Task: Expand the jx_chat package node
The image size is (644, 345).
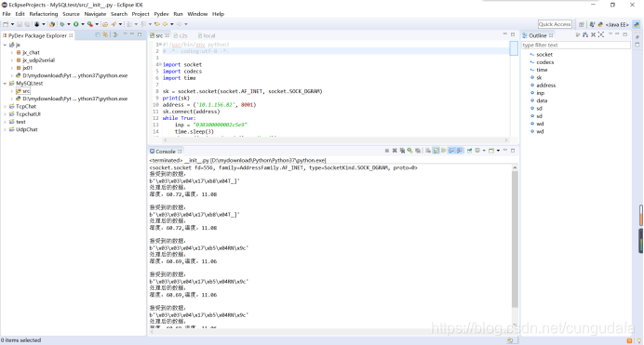Action: pyautogui.click(x=11, y=52)
